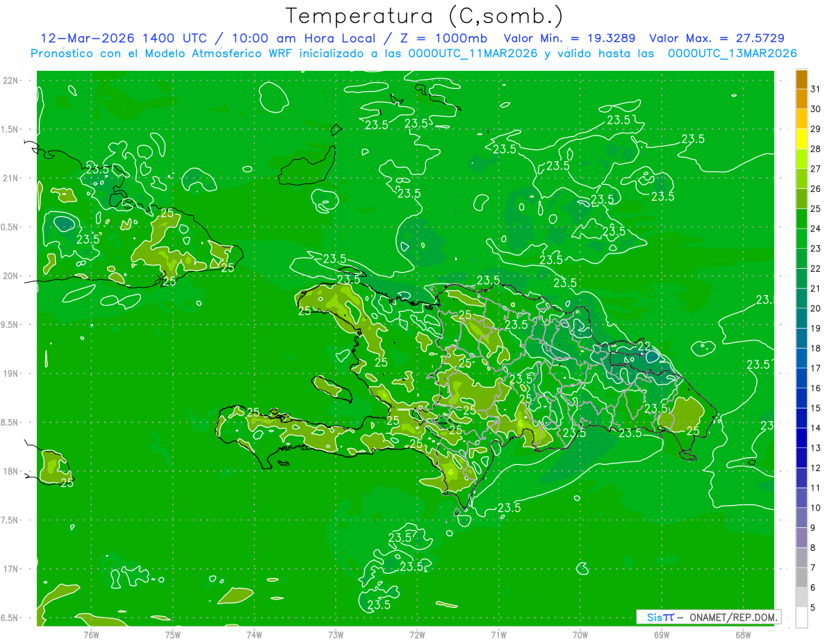The height and width of the screenshot is (644, 834).
Task: Click the "74W" longitude label
Action: coord(254,635)
